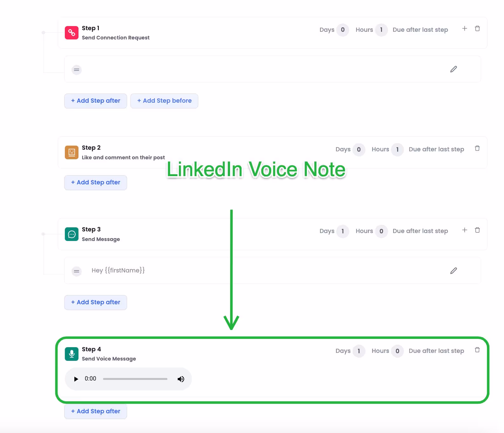504x433 pixels.
Task: Click Like and comment on their post label
Action: tap(123, 157)
